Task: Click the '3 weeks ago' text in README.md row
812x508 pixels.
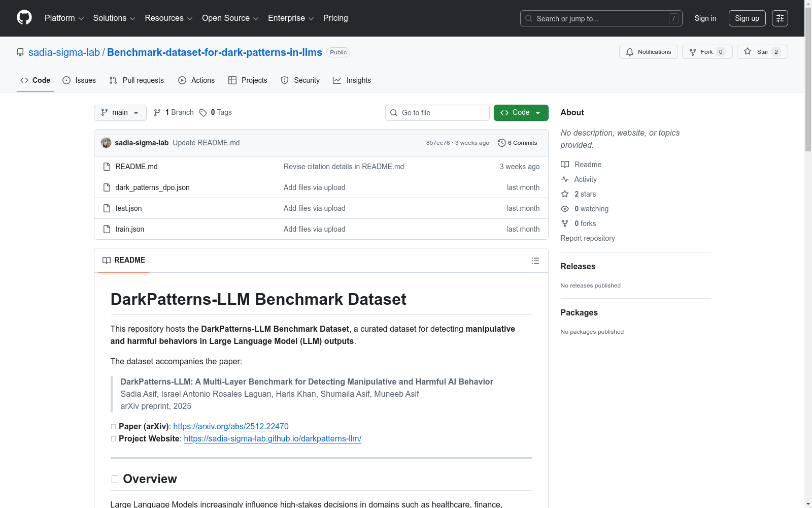Action: pos(520,167)
